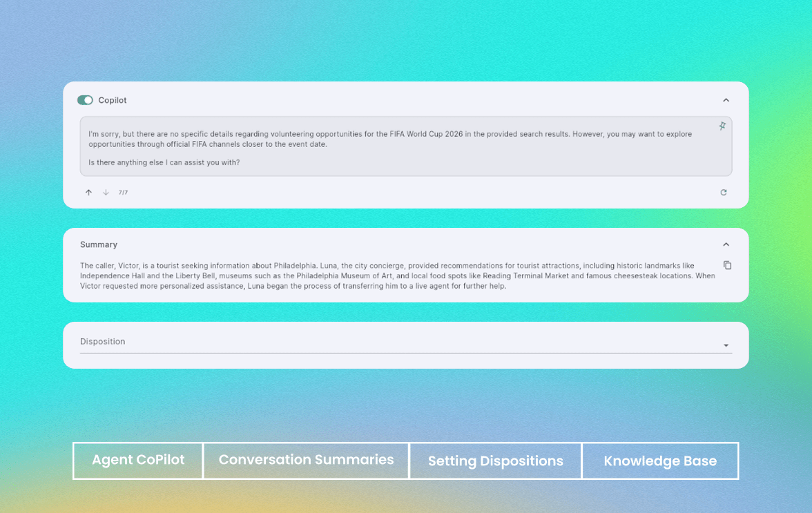Screen dimensions: 812x513
Task: Collapse the Summary panel with its chevron
Action: [726, 244]
